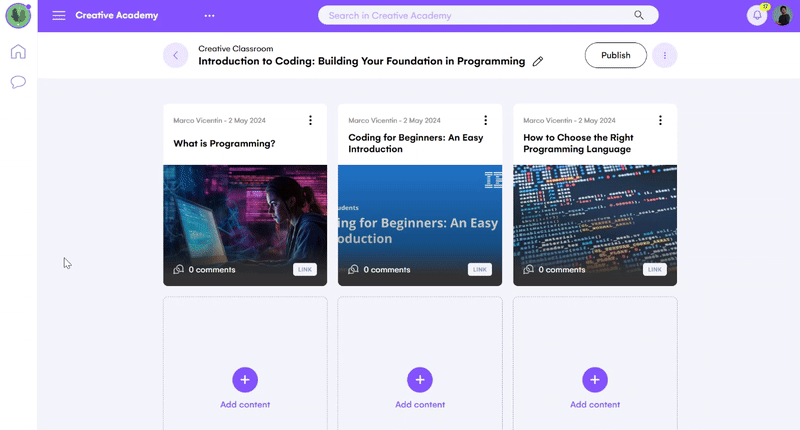The image size is (800, 430).
Task: Open the options menu next to Publish
Action: (664, 55)
